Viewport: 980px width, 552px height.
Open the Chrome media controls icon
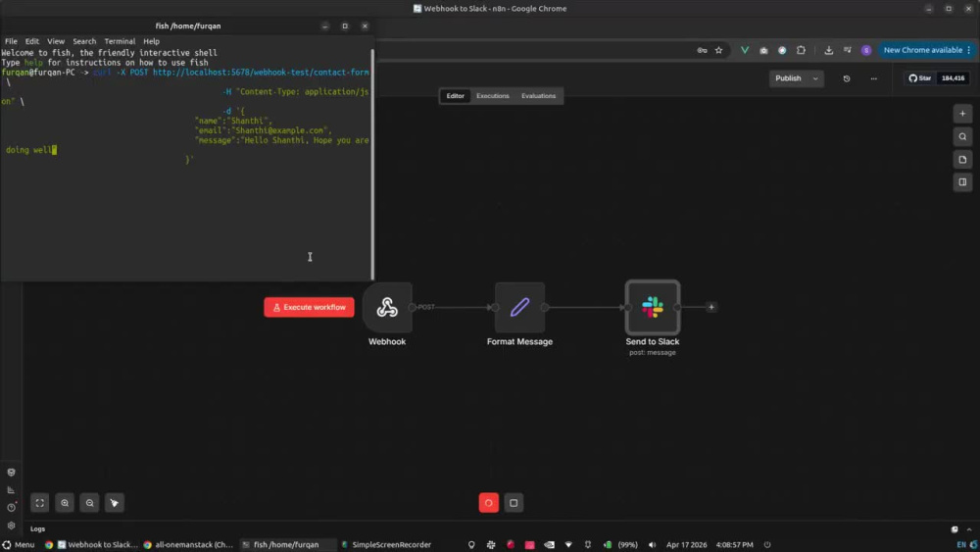pos(848,50)
